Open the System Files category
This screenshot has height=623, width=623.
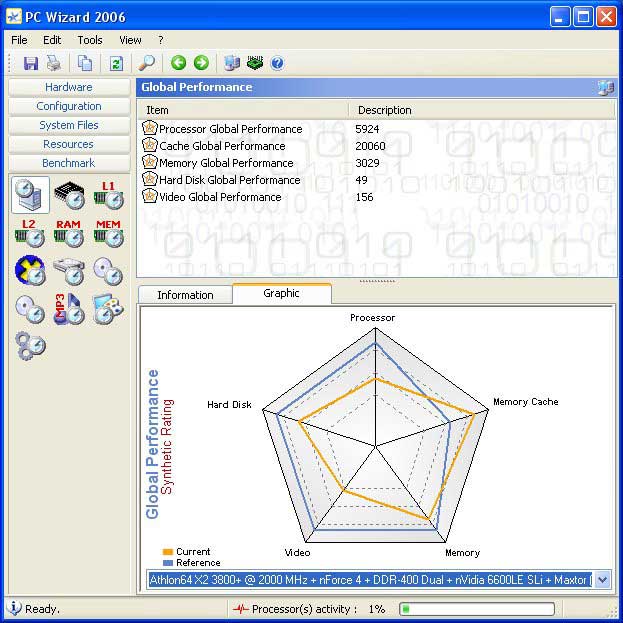(69, 125)
